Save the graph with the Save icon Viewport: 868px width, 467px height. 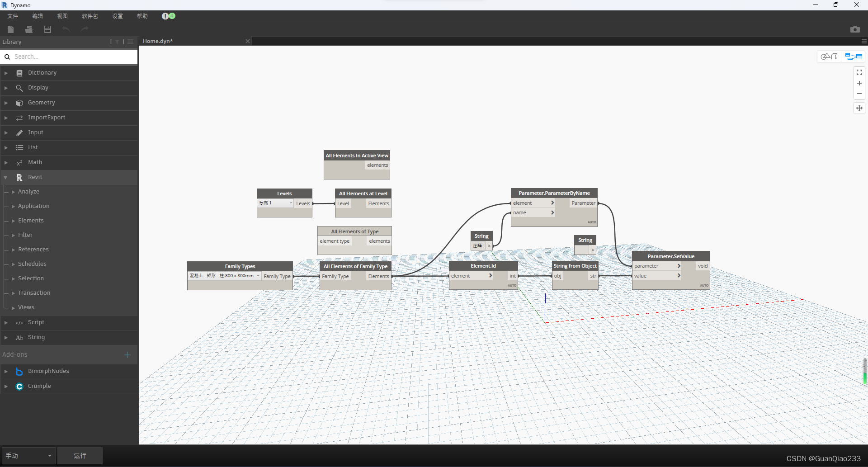pyautogui.click(x=47, y=29)
